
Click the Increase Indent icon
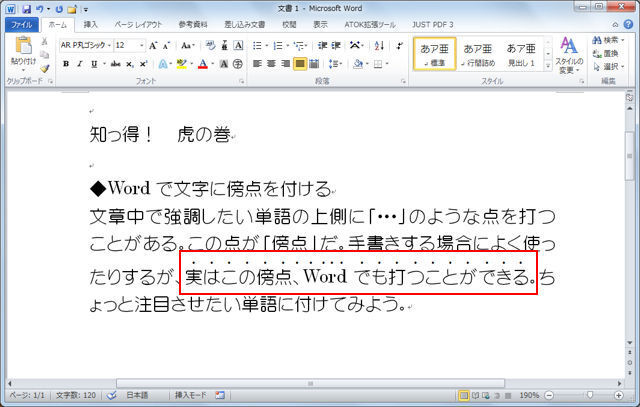pos(336,45)
